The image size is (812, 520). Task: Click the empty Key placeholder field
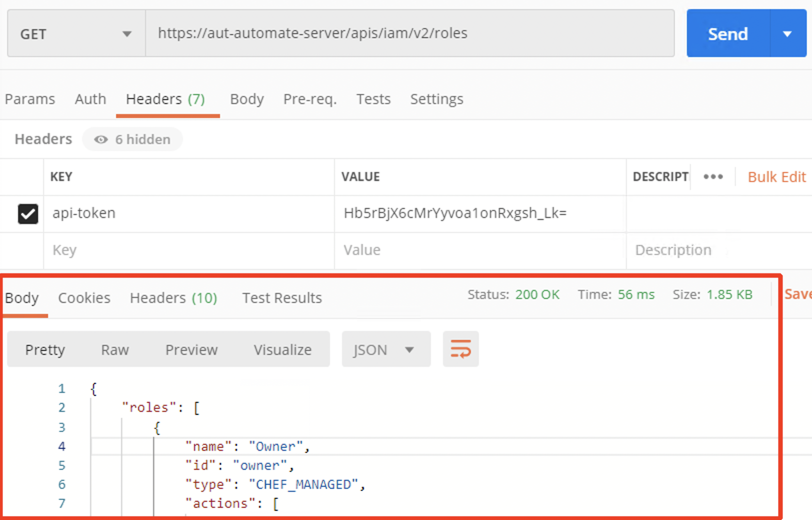(x=189, y=250)
